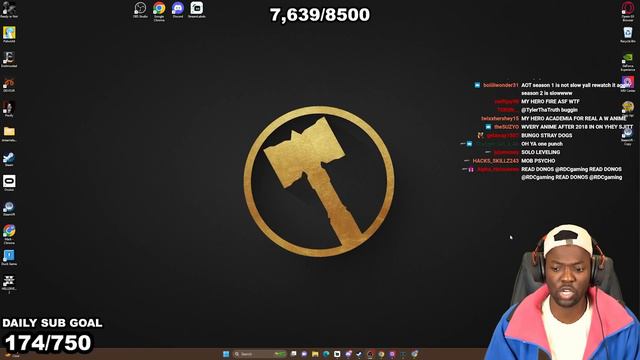Select the Recycle Bin desktop icon

tap(628, 35)
